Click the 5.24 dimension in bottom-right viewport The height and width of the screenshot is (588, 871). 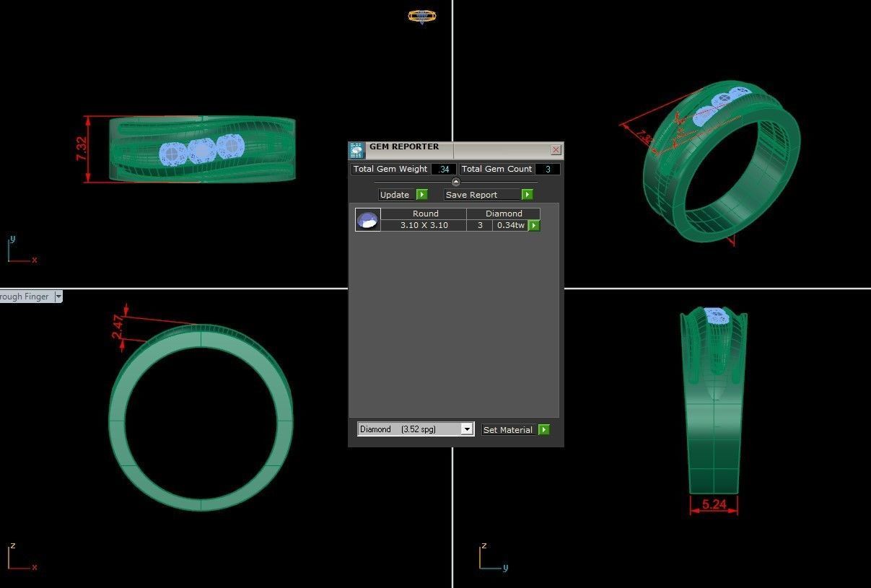[714, 504]
